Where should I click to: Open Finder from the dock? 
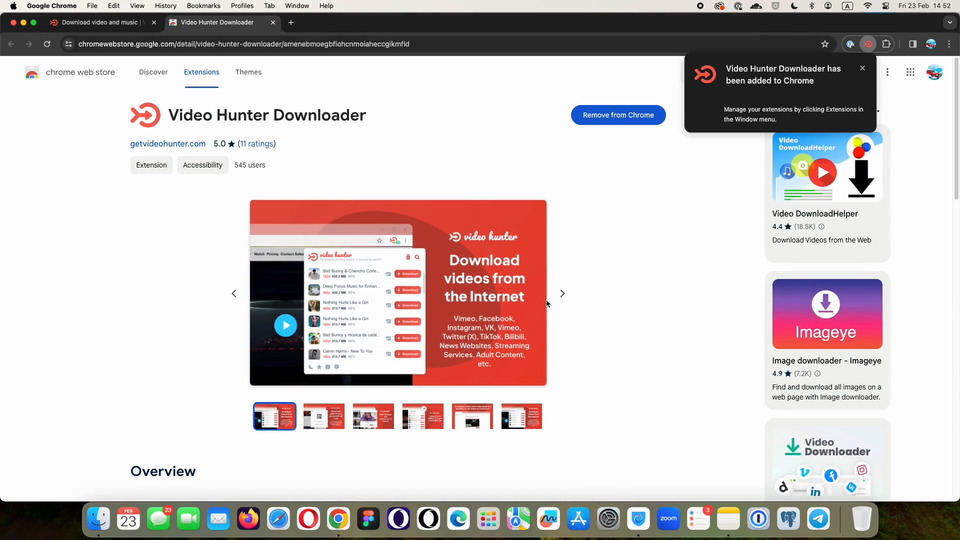click(99, 519)
